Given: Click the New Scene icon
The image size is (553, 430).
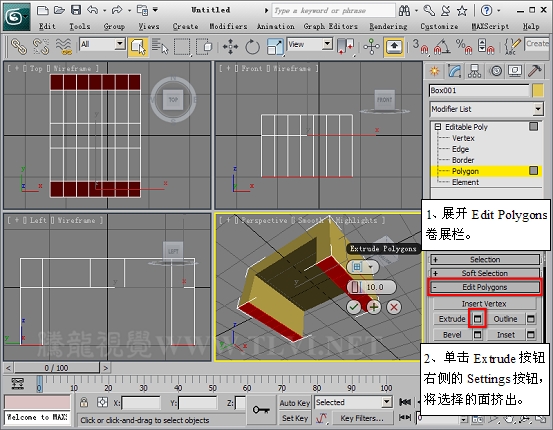Looking at the screenshot, I should point(43,10).
